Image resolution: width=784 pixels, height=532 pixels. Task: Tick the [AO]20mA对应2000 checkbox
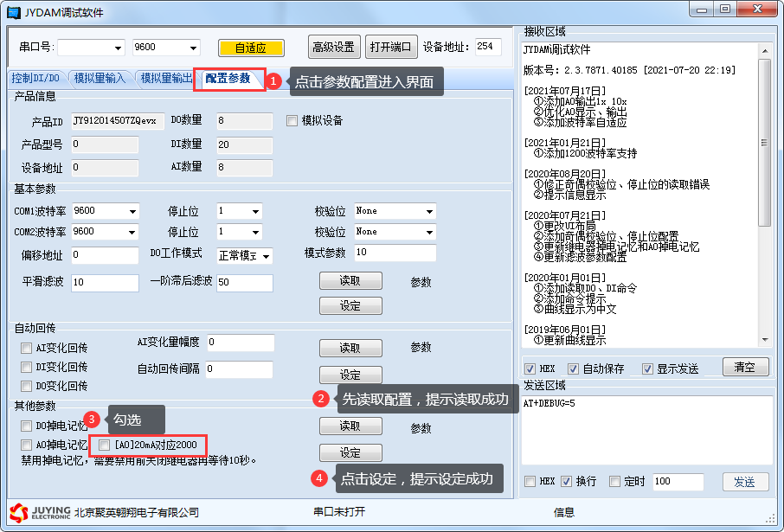point(105,445)
